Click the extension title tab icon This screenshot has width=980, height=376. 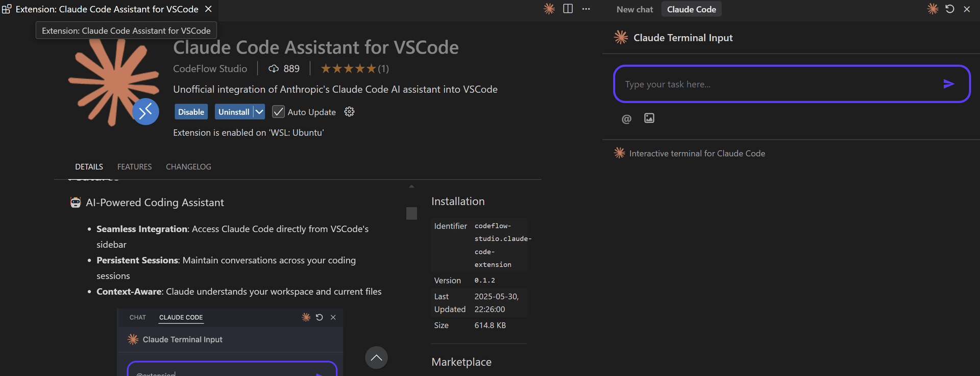[x=7, y=9]
